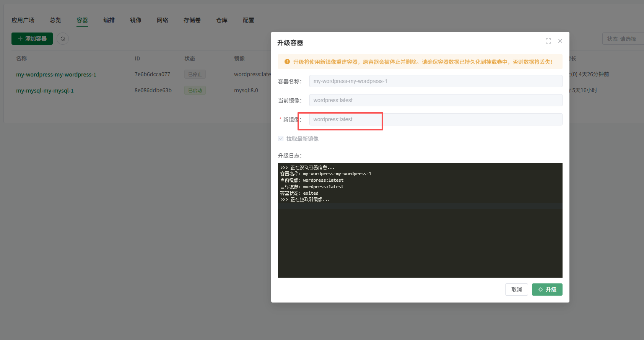The height and width of the screenshot is (340, 644).
Task: Click container ID 8e086ddbe63b
Action: point(153,90)
